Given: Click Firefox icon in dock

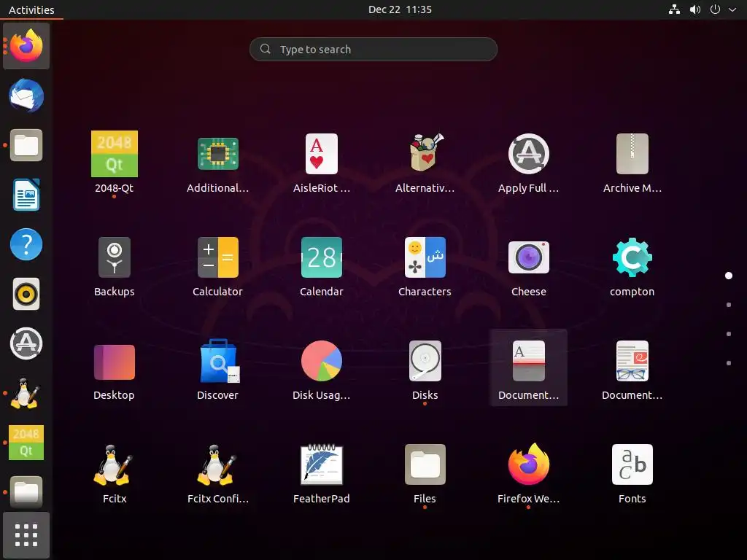Looking at the screenshot, I should coord(26,46).
